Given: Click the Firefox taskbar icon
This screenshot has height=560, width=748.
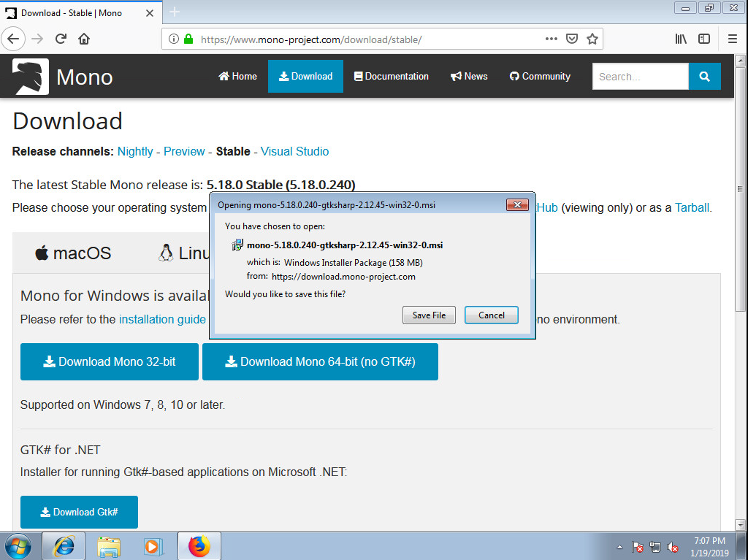Looking at the screenshot, I should pos(199,546).
